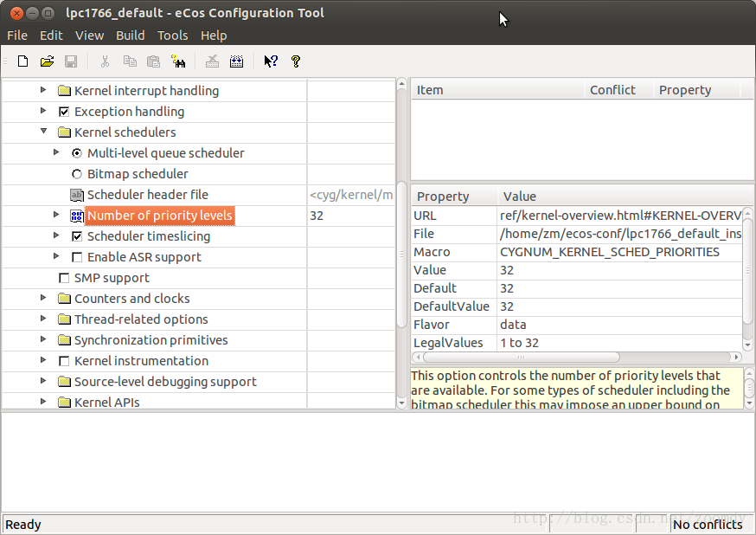Expand the Number of priority levels node
Viewport: 756px width, 535px height.
click(56, 214)
